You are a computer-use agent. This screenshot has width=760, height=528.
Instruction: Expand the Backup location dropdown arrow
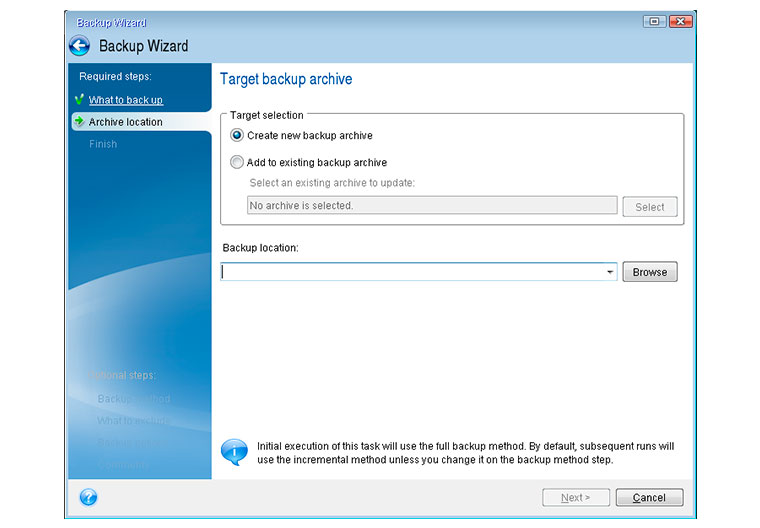point(610,272)
